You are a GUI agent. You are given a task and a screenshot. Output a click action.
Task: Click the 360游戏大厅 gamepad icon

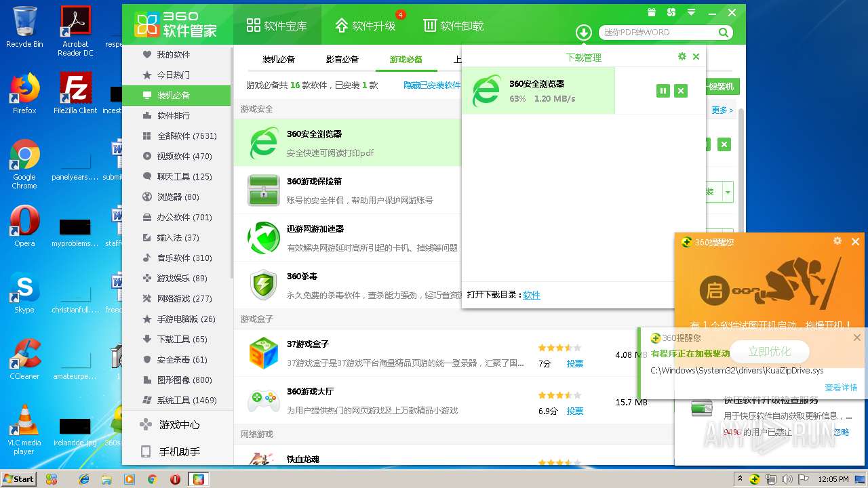(264, 401)
